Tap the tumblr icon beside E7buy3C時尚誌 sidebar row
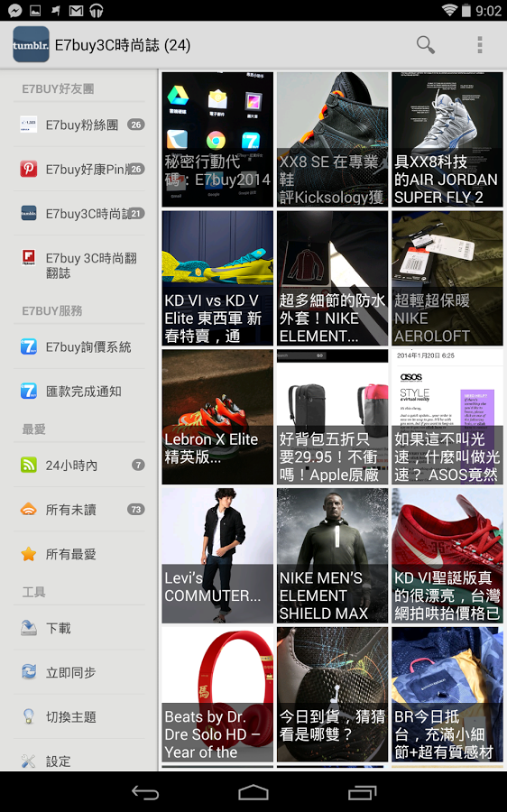The image size is (507, 812). pos(29,213)
